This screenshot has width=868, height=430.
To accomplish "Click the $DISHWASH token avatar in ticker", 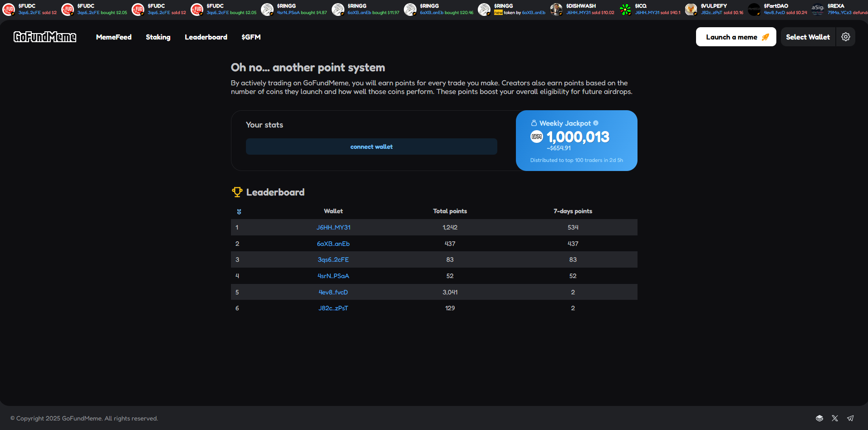I will pos(556,9).
